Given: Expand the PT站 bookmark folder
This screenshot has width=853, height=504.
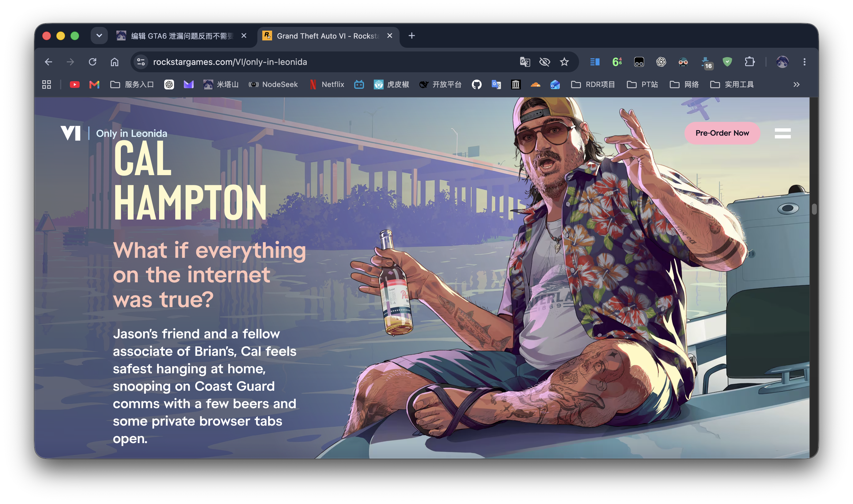Looking at the screenshot, I should (x=642, y=85).
